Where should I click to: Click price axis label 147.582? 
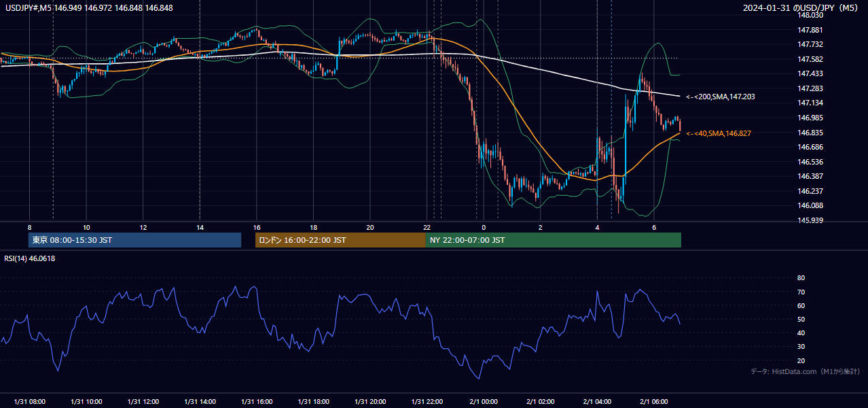pyautogui.click(x=810, y=59)
